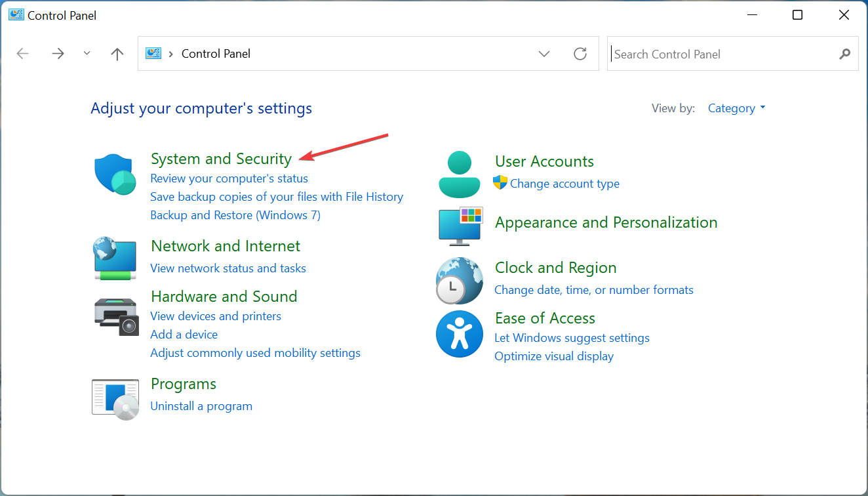
Task: Click the search magnifier icon
Action: pyautogui.click(x=844, y=54)
